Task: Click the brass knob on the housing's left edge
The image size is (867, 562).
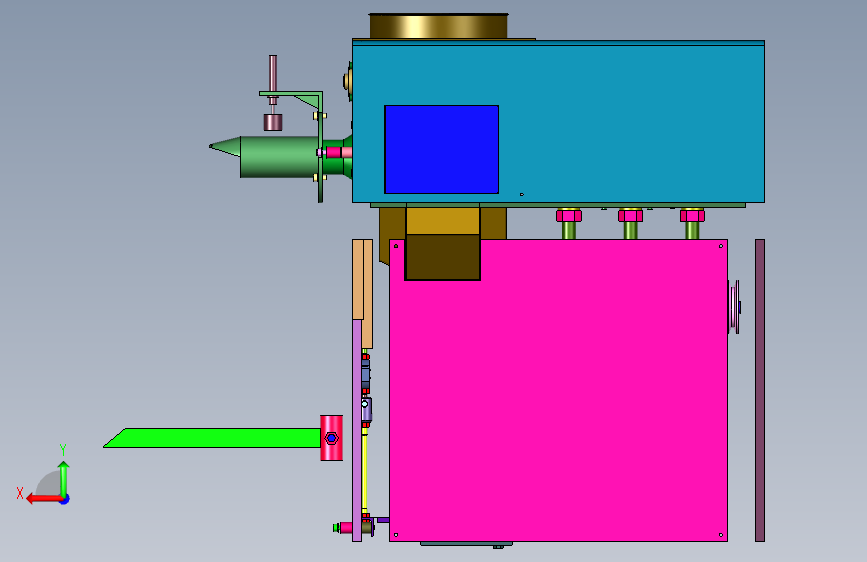Action: [347, 81]
